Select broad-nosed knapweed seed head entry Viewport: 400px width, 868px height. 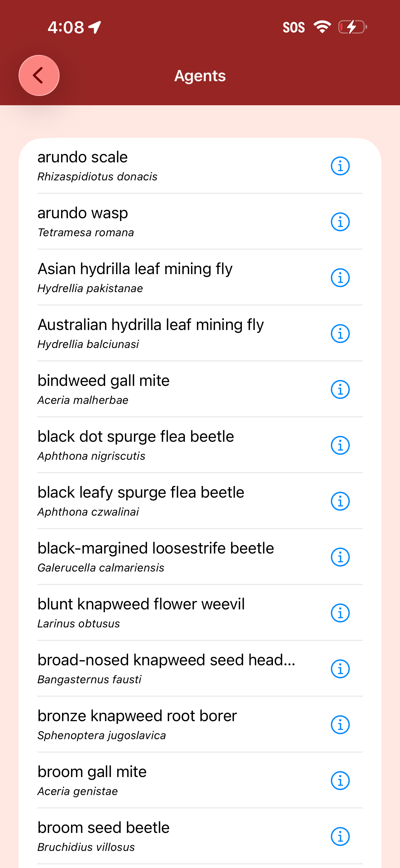pos(200,669)
